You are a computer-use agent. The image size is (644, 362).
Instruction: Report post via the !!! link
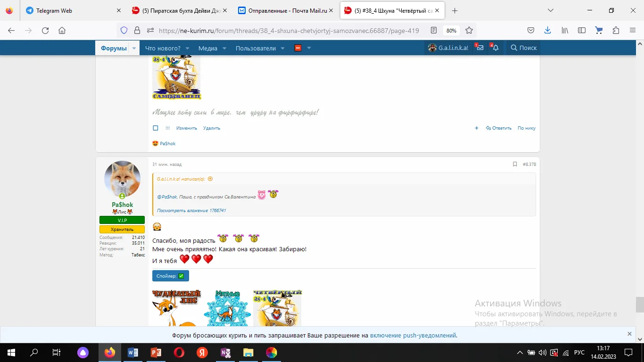pyautogui.click(x=167, y=128)
